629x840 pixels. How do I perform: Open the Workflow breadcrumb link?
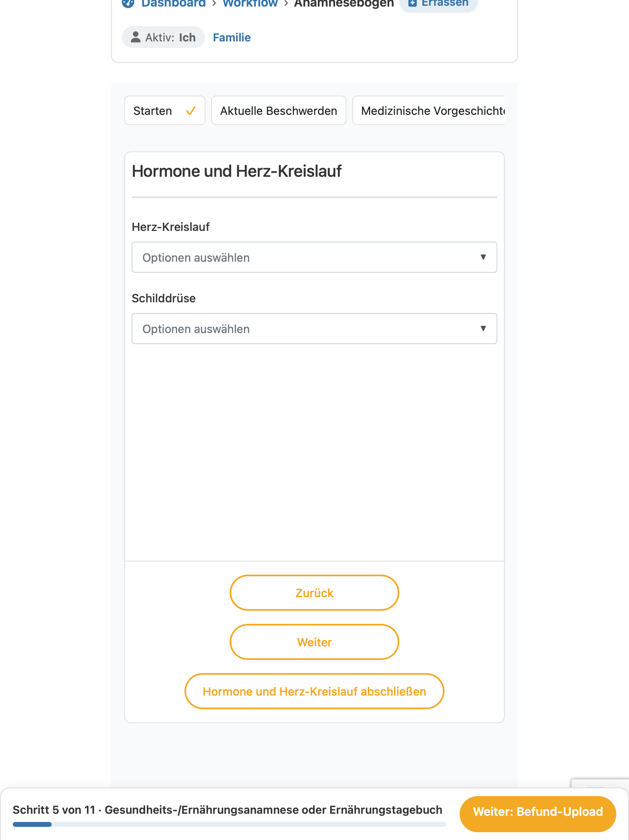pos(250,4)
